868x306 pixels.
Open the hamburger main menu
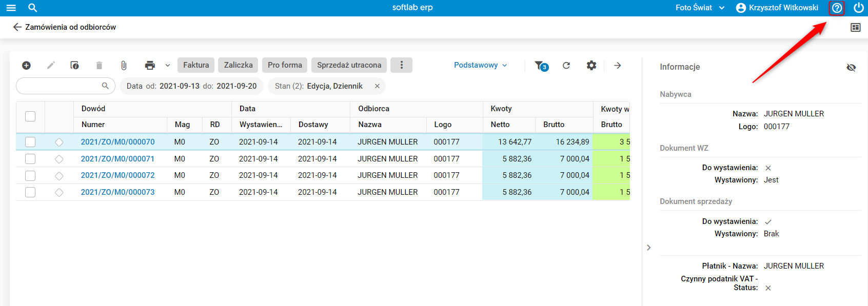(11, 8)
